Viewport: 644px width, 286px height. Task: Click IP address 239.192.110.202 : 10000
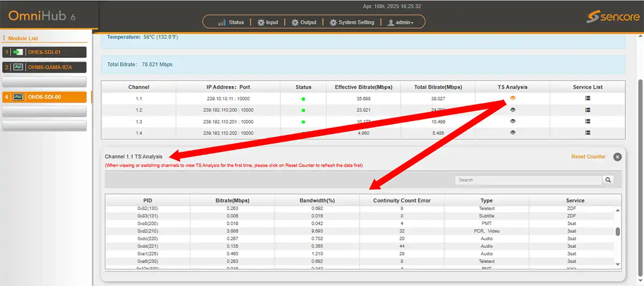pyautogui.click(x=229, y=133)
